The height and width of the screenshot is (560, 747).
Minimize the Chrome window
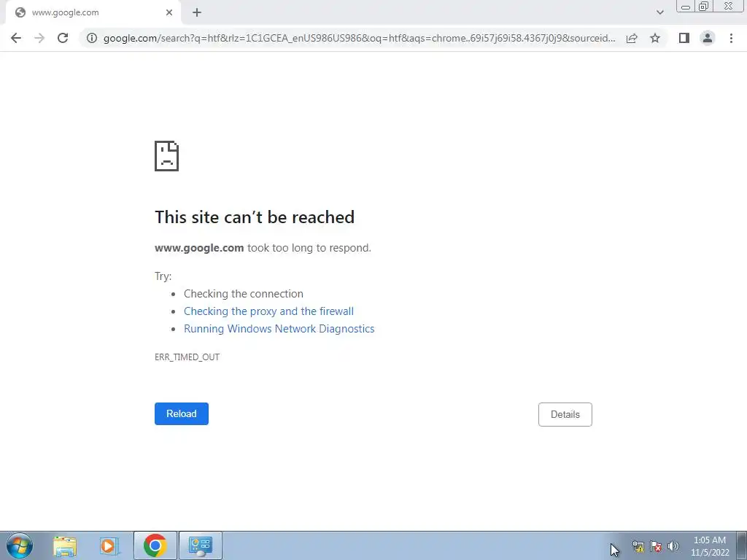686,7
